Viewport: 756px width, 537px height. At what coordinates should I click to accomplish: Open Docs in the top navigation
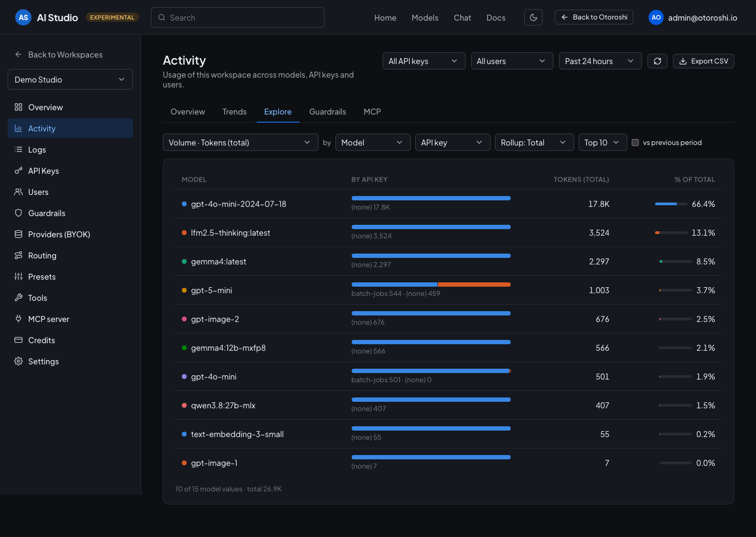[496, 17]
